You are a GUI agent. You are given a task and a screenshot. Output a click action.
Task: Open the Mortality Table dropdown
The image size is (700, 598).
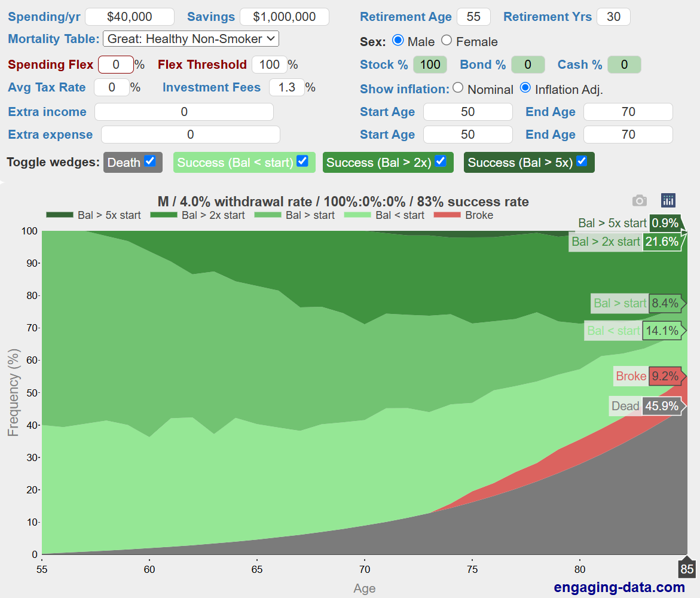[x=191, y=39]
